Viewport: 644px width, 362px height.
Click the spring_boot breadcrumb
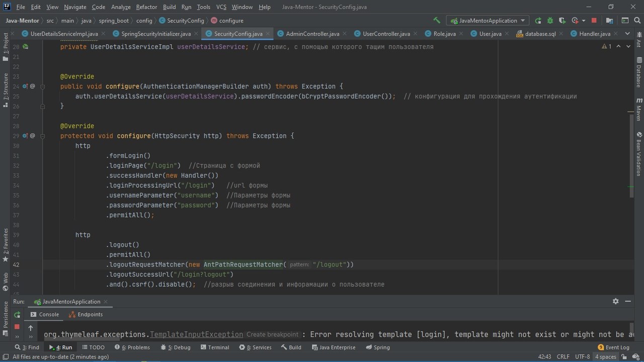click(x=114, y=21)
